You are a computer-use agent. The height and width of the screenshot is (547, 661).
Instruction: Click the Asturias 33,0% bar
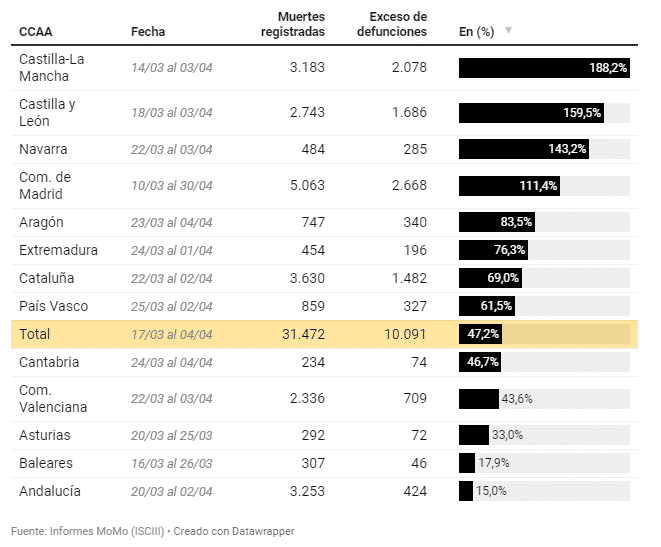click(x=473, y=435)
